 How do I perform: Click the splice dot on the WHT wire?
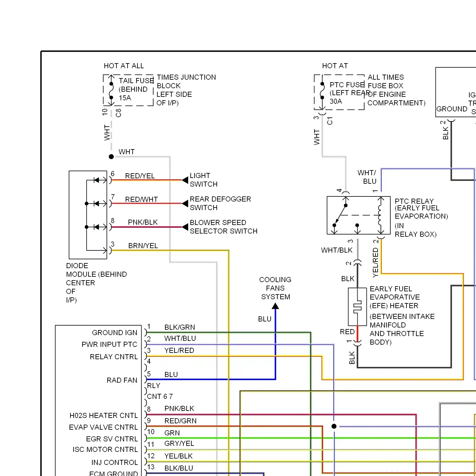click(111, 156)
